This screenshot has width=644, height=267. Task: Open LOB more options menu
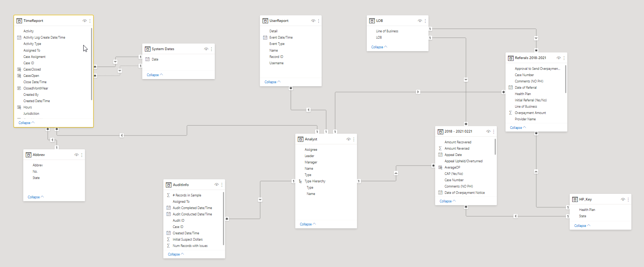(x=425, y=21)
